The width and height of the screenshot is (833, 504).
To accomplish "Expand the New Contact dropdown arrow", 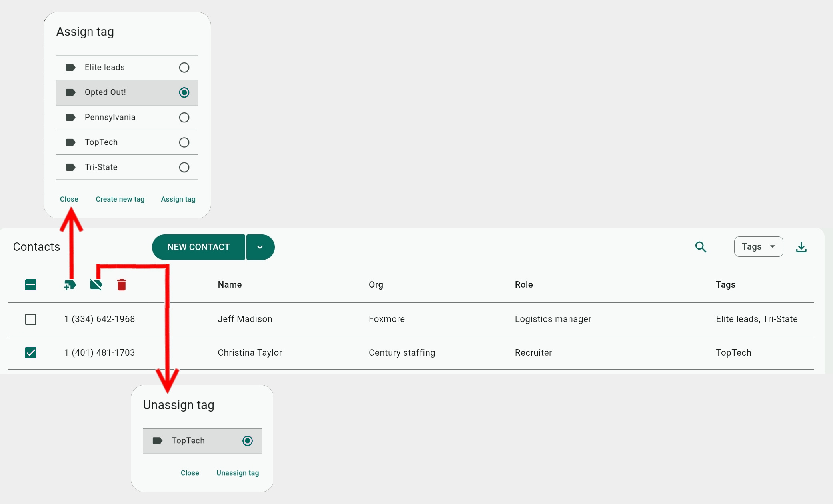I will pos(260,247).
